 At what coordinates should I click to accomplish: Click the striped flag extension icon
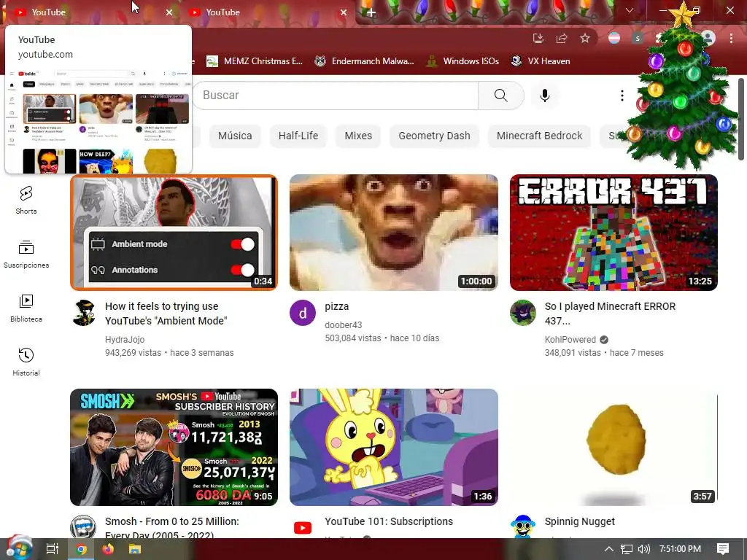[614, 38]
